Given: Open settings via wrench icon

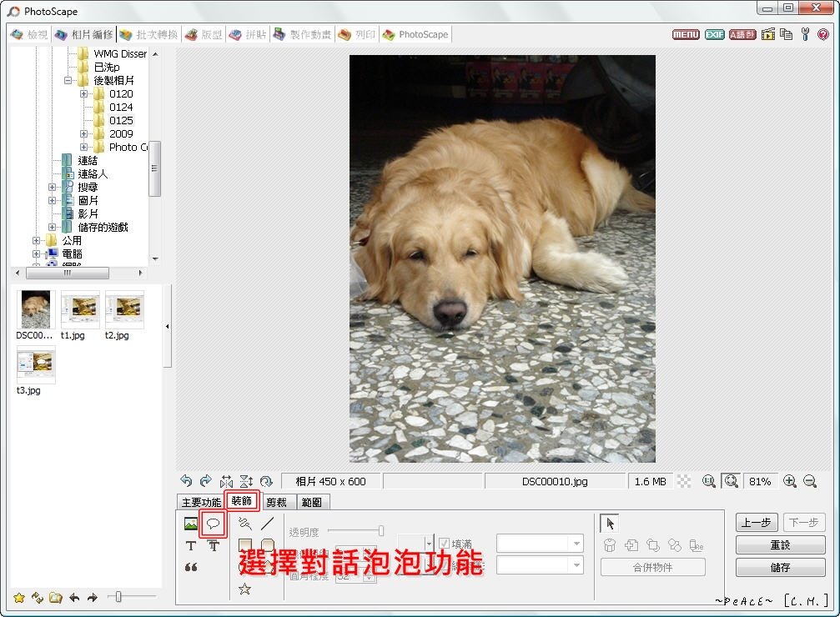Looking at the screenshot, I should (805, 34).
